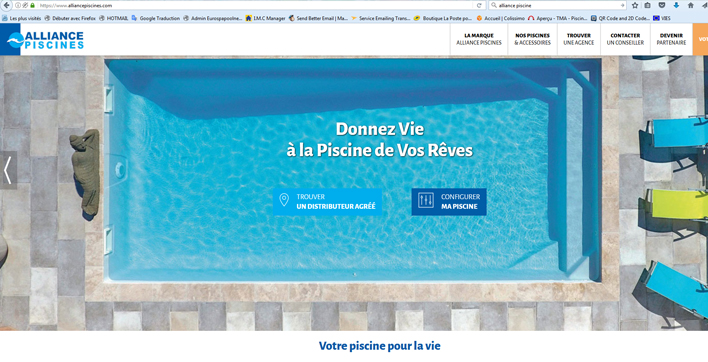708x362 pixels.
Task: Submit the search with the arrow in search bar
Action: point(622,5)
